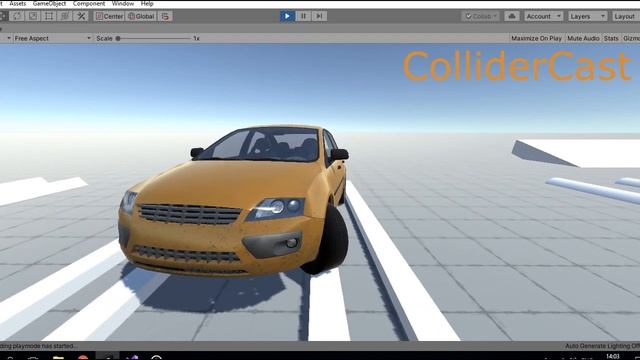The height and width of the screenshot is (360, 640).
Task: Select the combined Transform tool
Action: point(65,16)
